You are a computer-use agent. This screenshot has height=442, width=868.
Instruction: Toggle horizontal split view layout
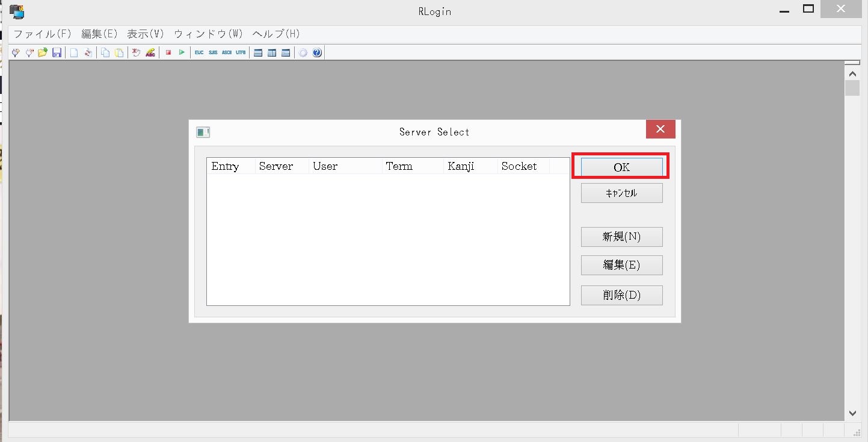click(x=257, y=52)
